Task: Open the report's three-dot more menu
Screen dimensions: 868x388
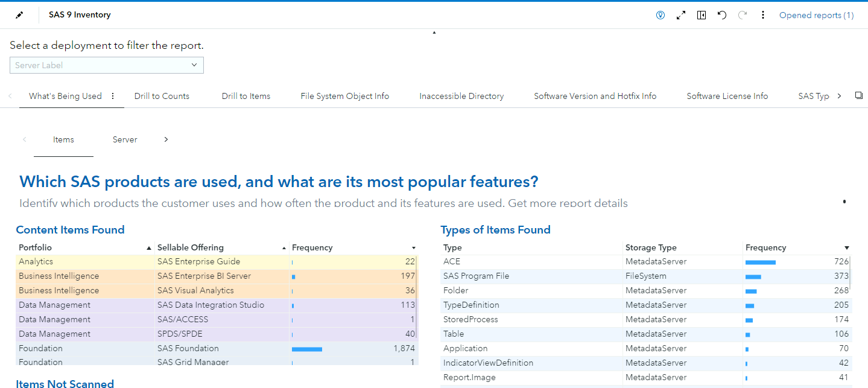Action: (x=763, y=15)
